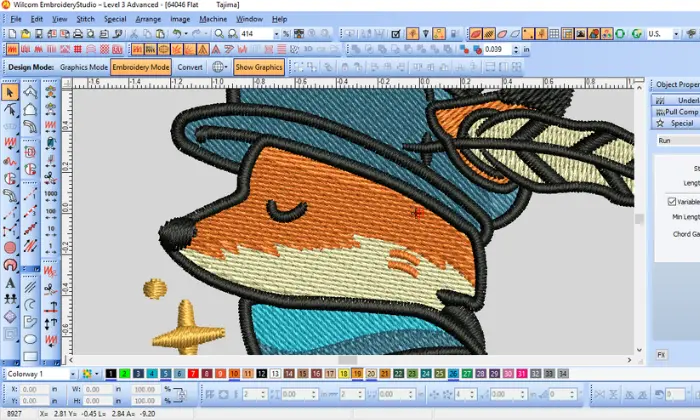This screenshot has width=700, height=420.
Task: Open the Stitch menu
Action: pos(85,19)
